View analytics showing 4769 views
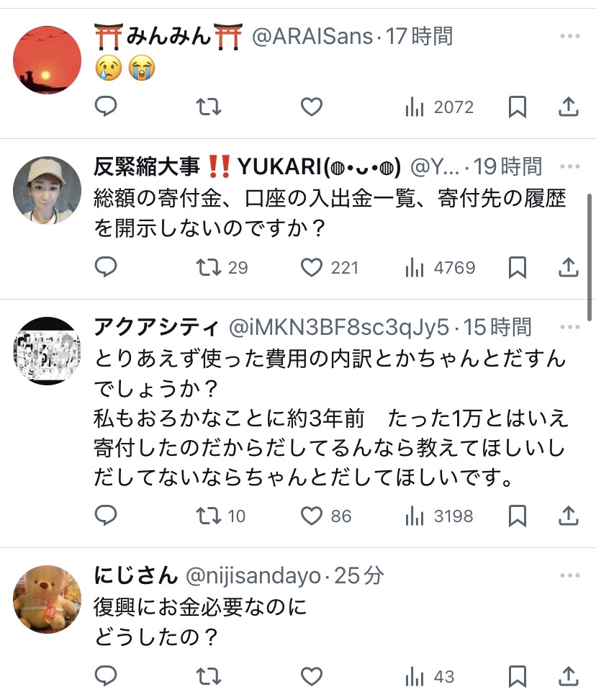The height and width of the screenshot is (700, 596). coord(440,268)
